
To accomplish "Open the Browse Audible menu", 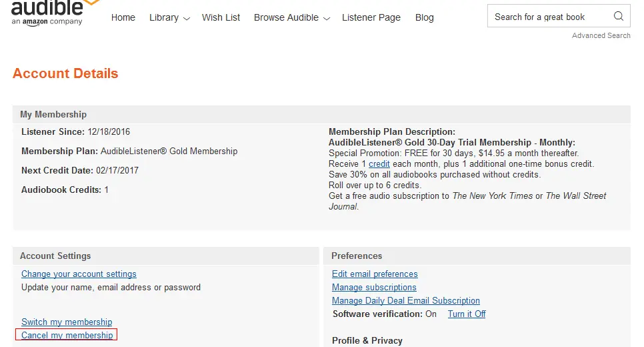I will pyautogui.click(x=286, y=17).
